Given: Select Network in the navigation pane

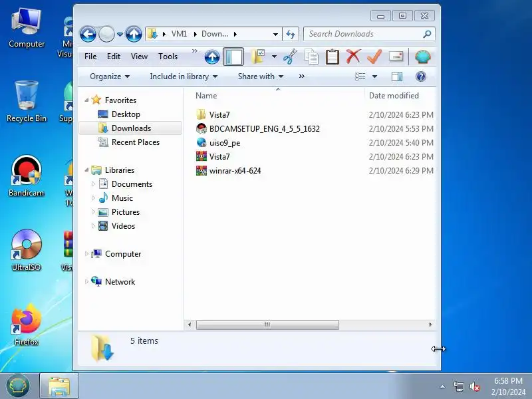Looking at the screenshot, I should coord(120,281).
